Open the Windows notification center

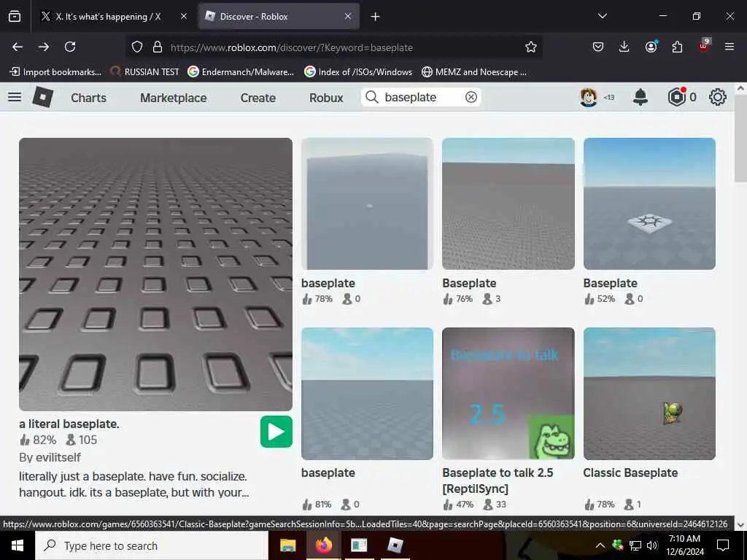coord(723,545)
